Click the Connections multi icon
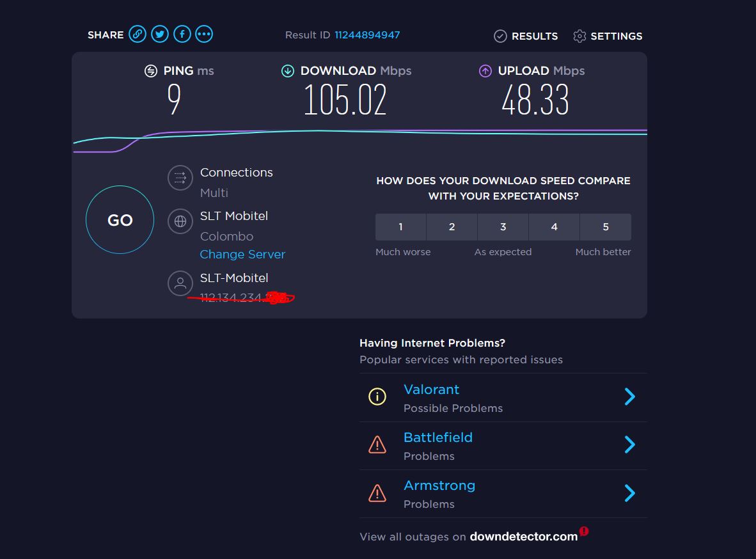756x559 pixels. click(180, 178)
